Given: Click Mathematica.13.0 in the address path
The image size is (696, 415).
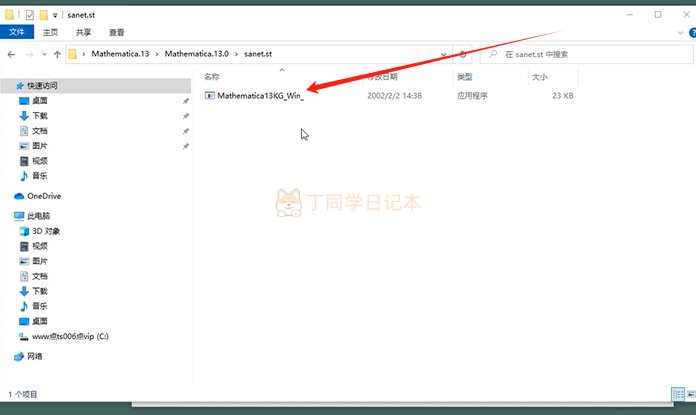Looking at the screenshot, I should click(x=197, y=54).
